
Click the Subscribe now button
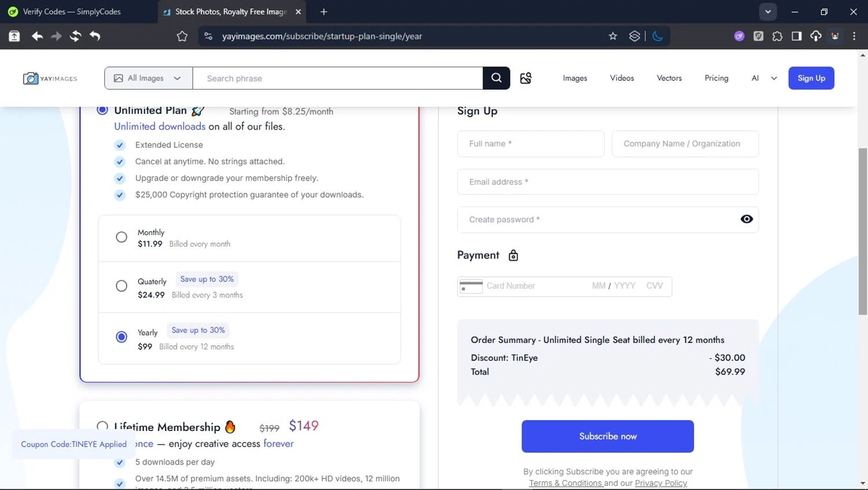[608, 436]
